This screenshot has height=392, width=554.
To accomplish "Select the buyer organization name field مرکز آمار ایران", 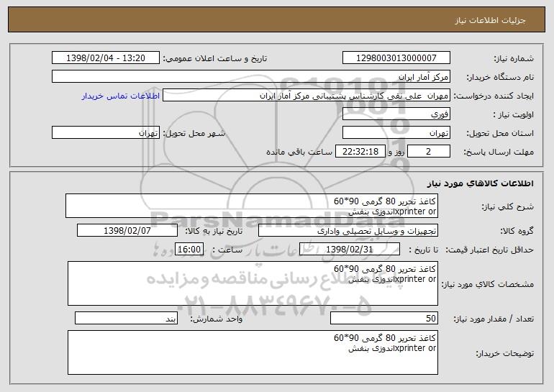I will (251, 76).
